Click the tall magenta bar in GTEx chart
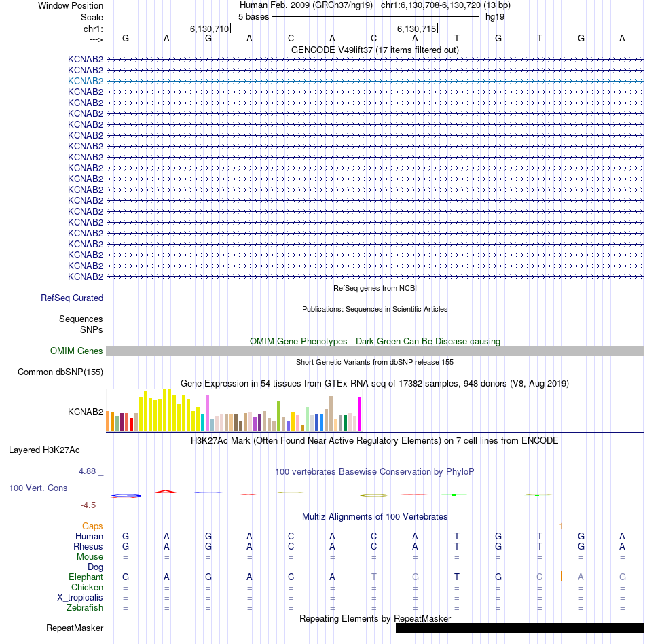 [360, 414]
